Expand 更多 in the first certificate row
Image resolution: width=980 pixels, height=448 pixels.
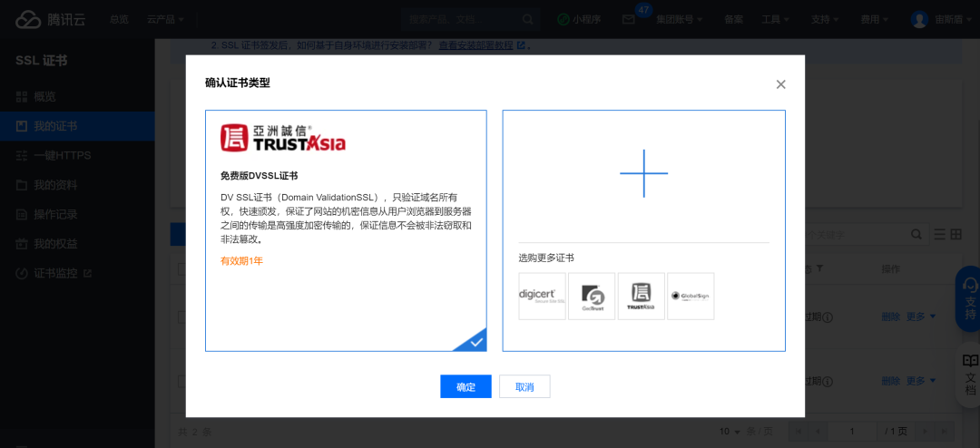coord(921,317)
